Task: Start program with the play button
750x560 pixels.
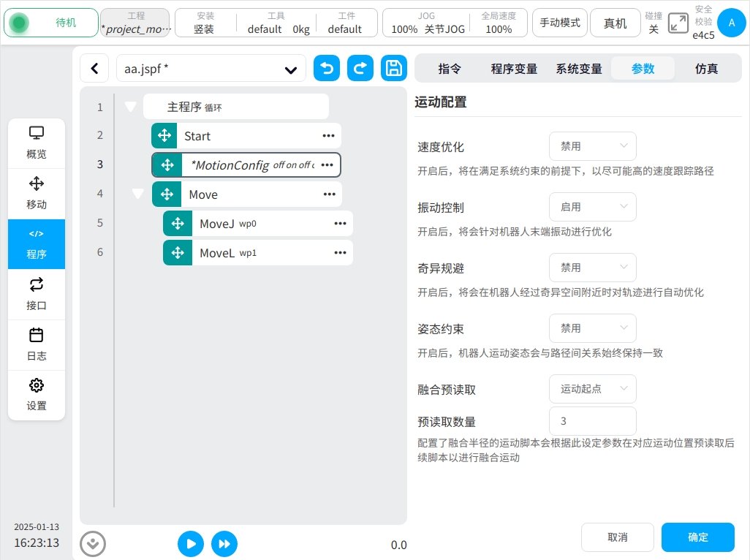Action: (x=191, y=544)
